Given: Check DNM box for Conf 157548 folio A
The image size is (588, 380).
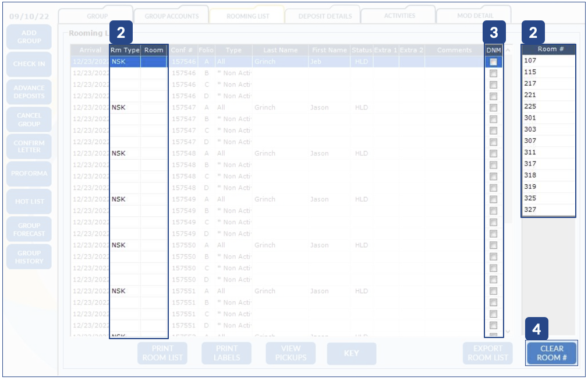Looking at the screenshot, I should click(x=493, y=154).
